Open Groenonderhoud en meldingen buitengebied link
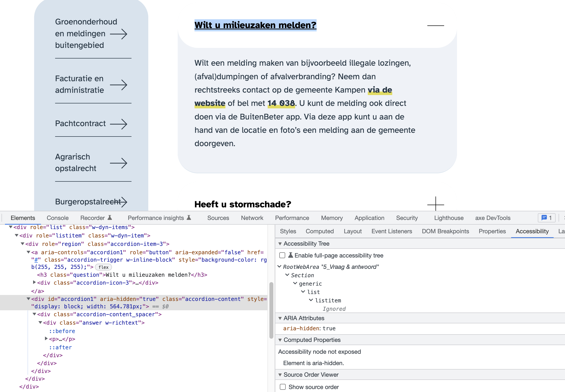Image resolution: width=565 pixels, height=392 pixels. [86, 34]
